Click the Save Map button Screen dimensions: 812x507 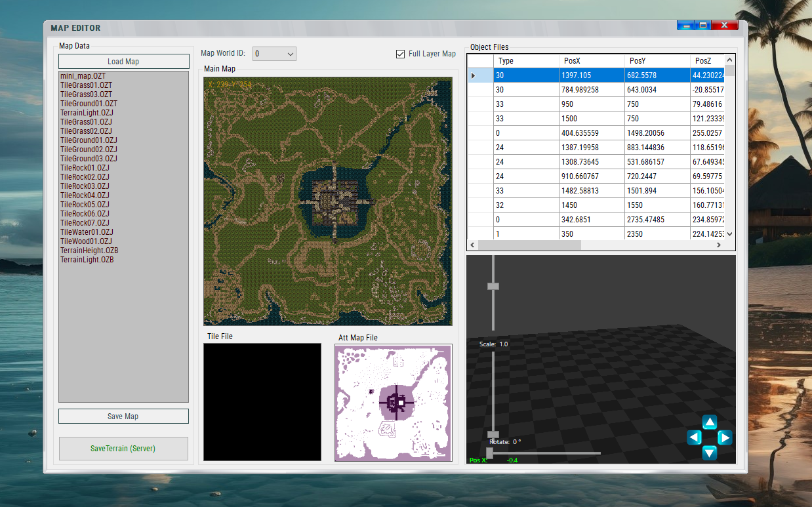click(123, 416)
